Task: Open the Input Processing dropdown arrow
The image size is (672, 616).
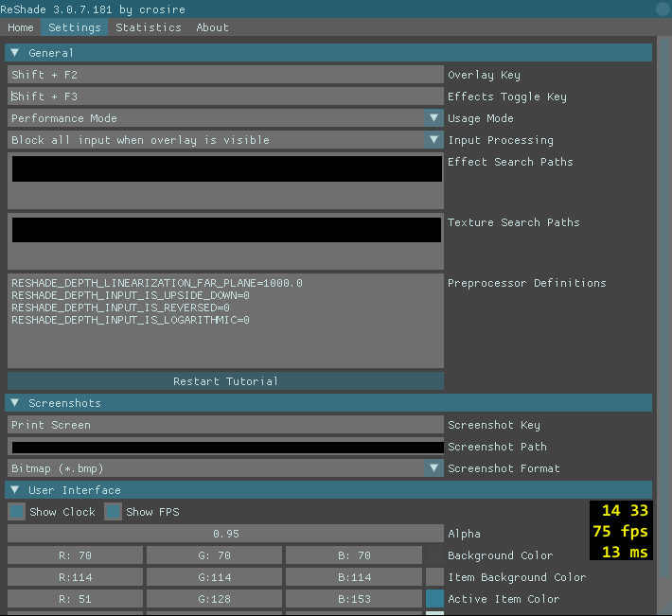Action: [x=433, y=140]
